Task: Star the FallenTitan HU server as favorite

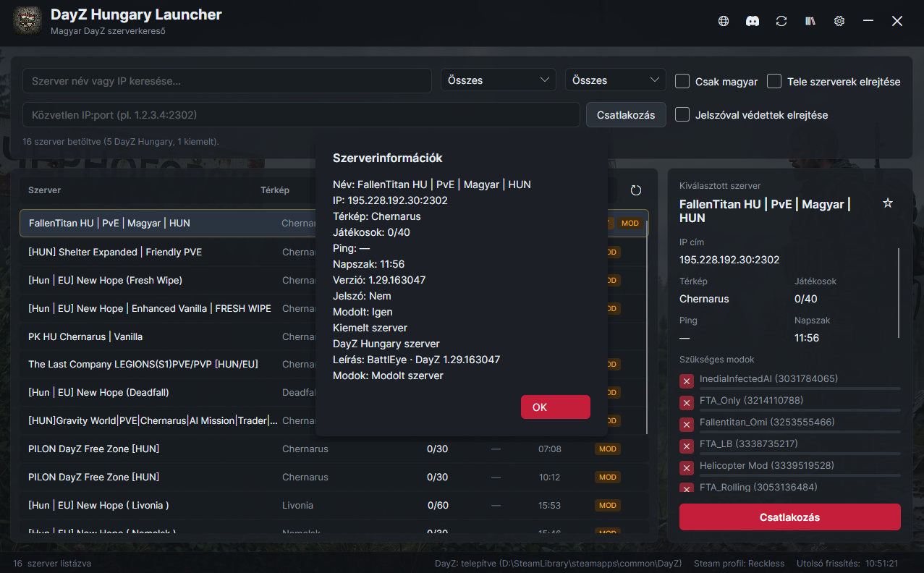Action: [x=888, y=203]
